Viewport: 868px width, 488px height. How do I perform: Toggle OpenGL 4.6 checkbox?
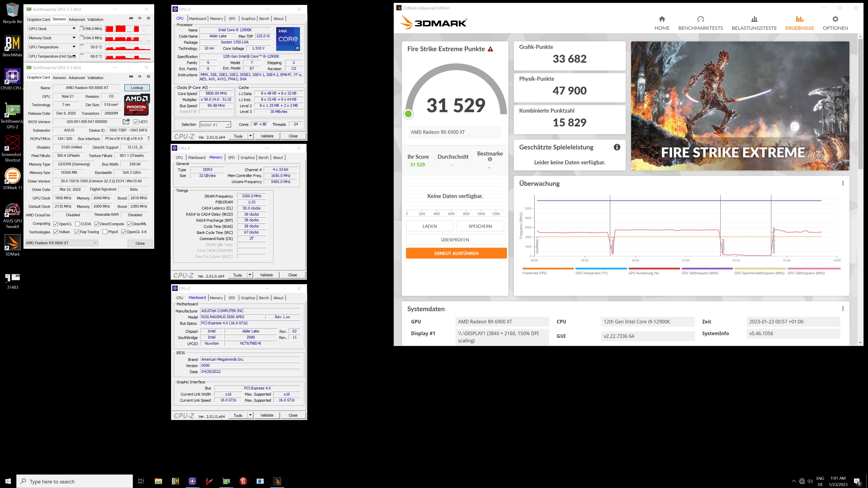(x=124, y=232)
